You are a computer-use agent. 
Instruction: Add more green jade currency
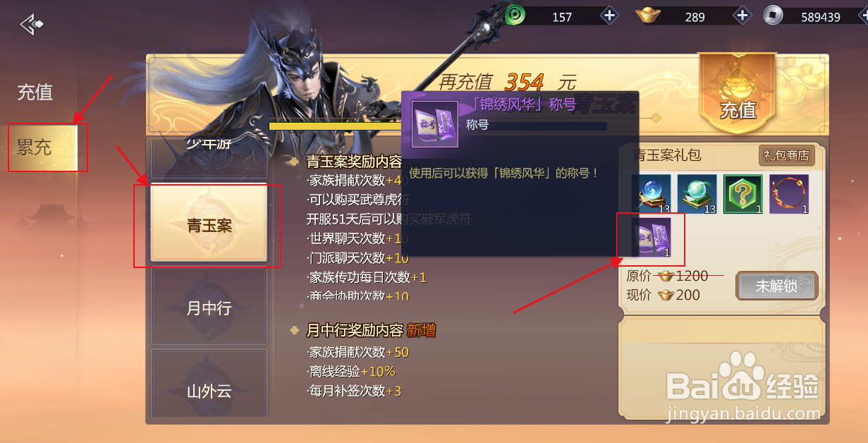click(x=609, y=16)
